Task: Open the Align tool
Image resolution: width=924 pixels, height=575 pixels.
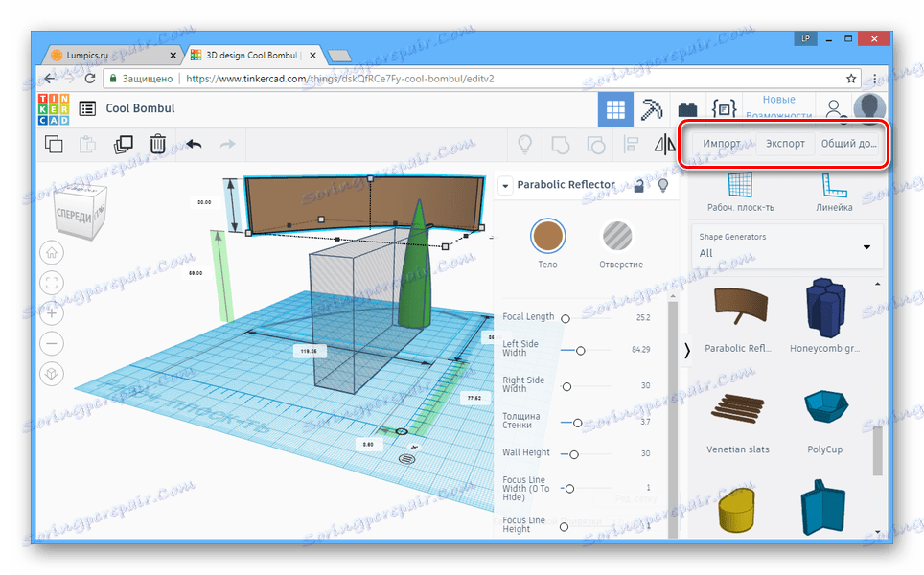Action: pos(631,145)
